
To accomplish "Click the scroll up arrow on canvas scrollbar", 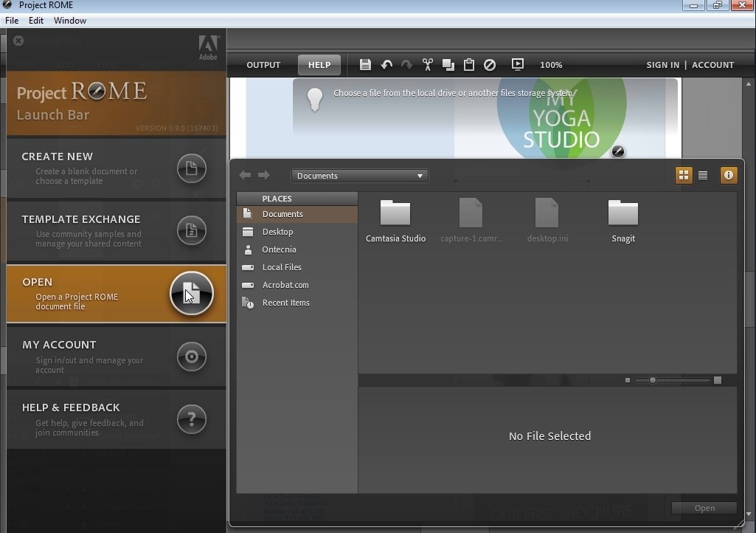I will (x=749, y=84).
